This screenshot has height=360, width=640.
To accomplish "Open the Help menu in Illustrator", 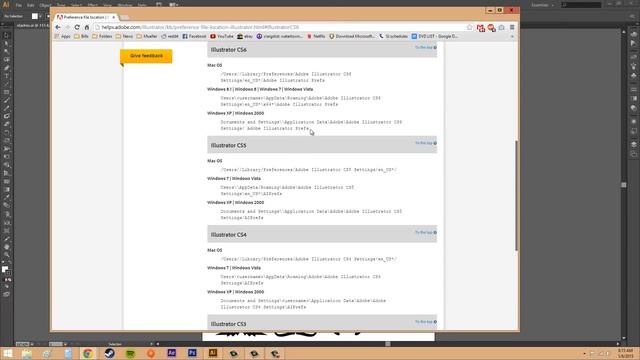I will click(x=142, y=5).
